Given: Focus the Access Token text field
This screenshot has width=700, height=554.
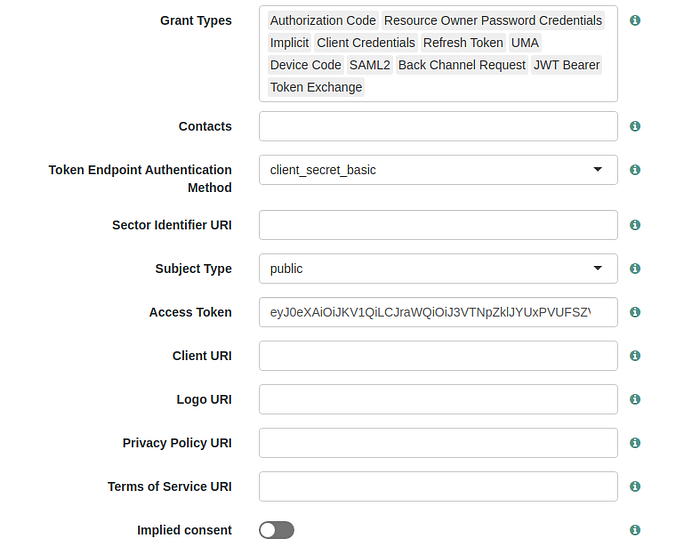Looking at the screenshot, I should [438, 312].
